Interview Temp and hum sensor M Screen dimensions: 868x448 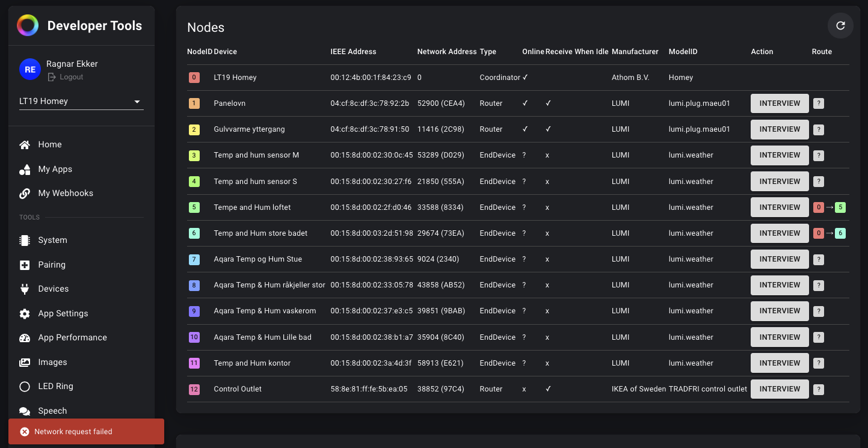tap(780, 155)
